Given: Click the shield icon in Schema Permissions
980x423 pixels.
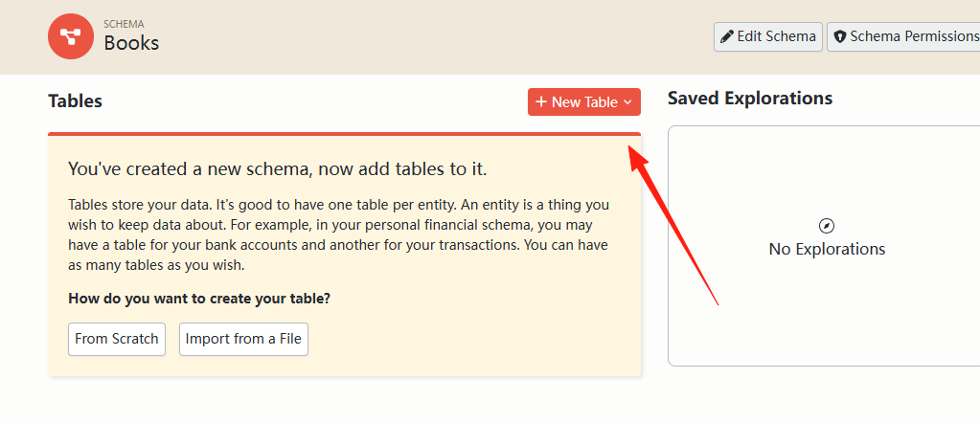Looking at the screenshot, I should pos(840,37).
